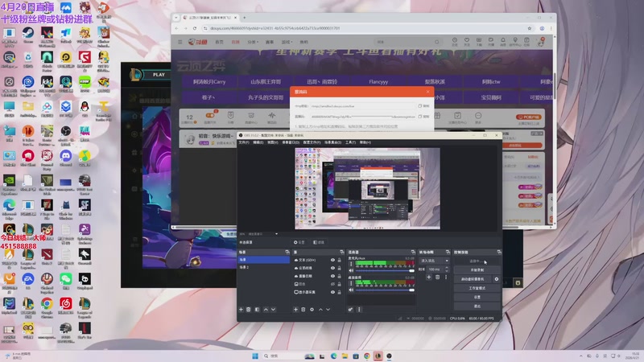Copy the rtmp address in dialog
This screenshot has height=362, width=644.
(x=423, y=106)
